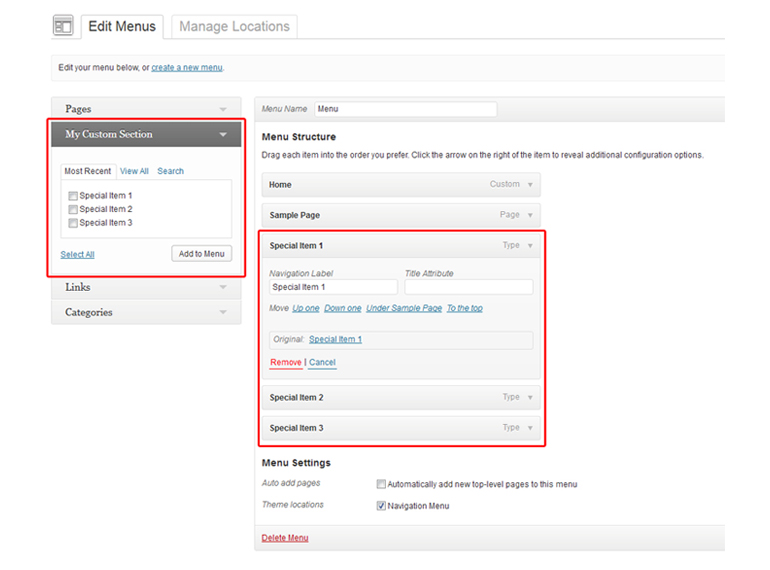
Task: Click the Select All link
Action: tap(77, 255)
